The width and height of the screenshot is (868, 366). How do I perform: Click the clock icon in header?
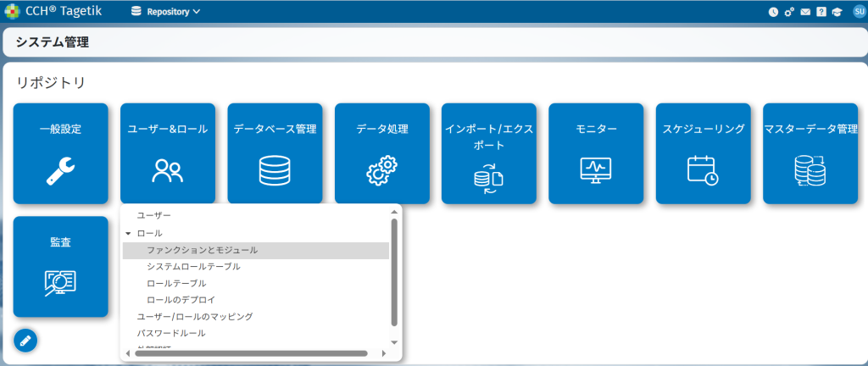pos(773,12)
